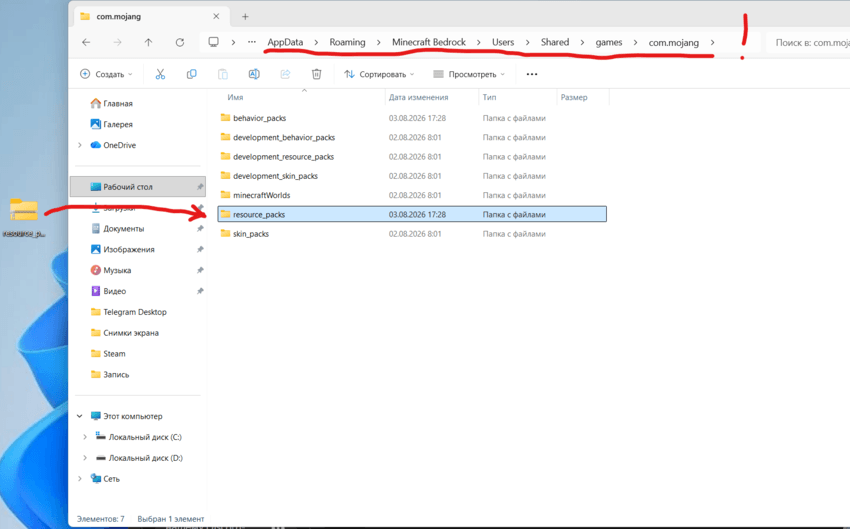Image resolution: width=850 pixels, height=529 pixels.
Task: Expand the OneDrive tree node
Action: [x=80, y=145]
